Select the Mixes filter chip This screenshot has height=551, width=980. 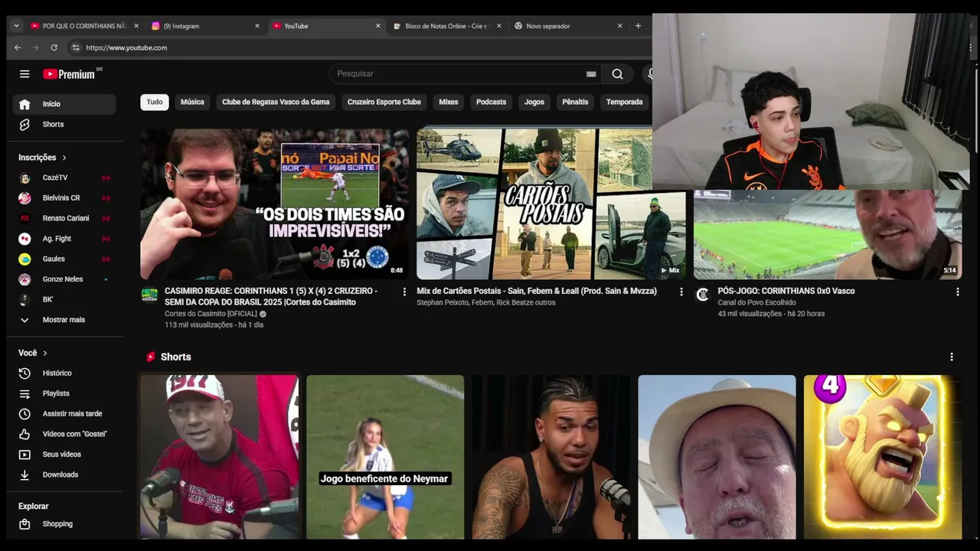pos(449,102)
